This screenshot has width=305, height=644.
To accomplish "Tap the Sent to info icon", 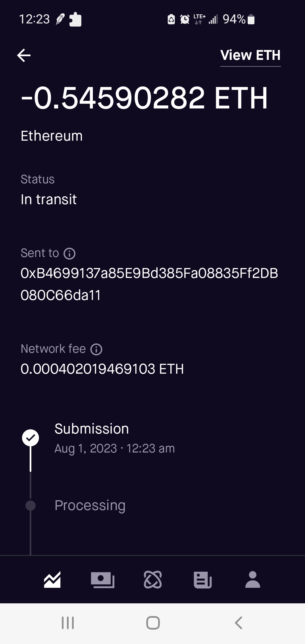I will point(69,253).
